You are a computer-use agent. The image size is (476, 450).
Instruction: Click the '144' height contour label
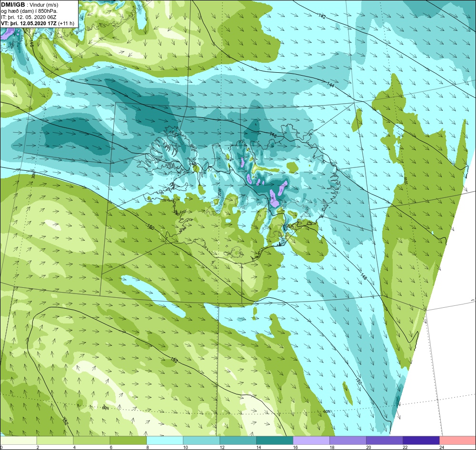point(331,85)
